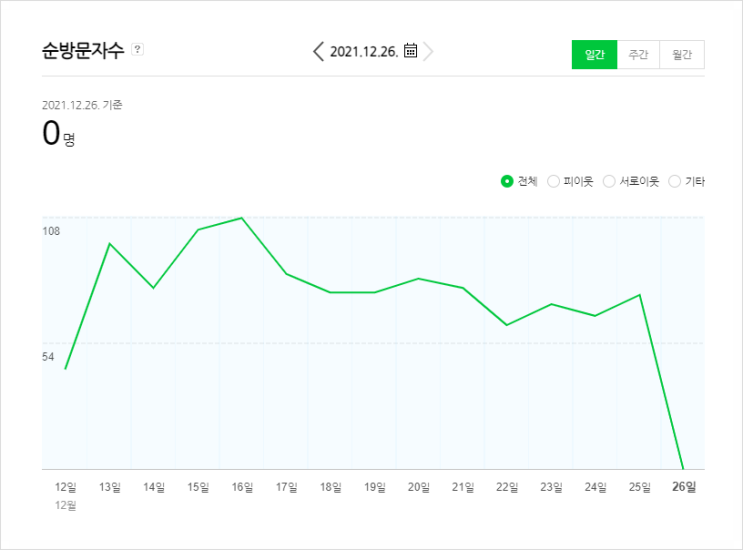Switch to the 일간 tab
743x550 pixels.
pyautogui.click(x=594, y=54)
